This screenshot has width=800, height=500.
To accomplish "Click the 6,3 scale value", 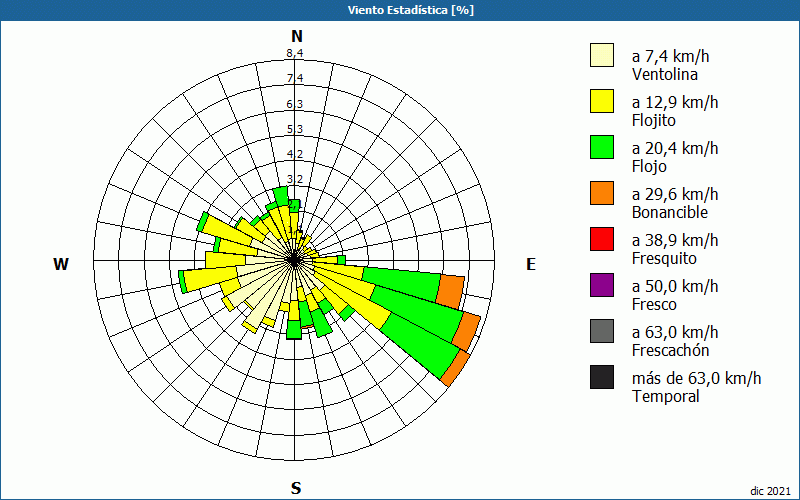I will pos(295,104).
